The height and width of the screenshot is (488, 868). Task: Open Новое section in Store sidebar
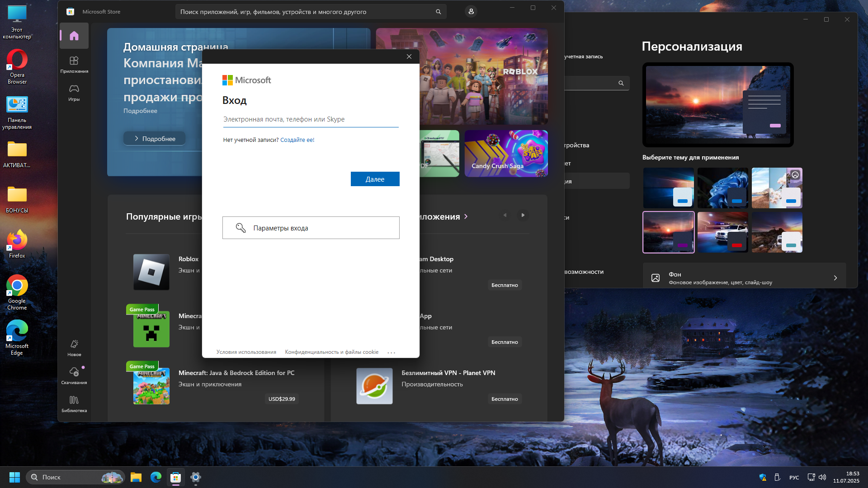pyautogui.click(x=74, y=348)
